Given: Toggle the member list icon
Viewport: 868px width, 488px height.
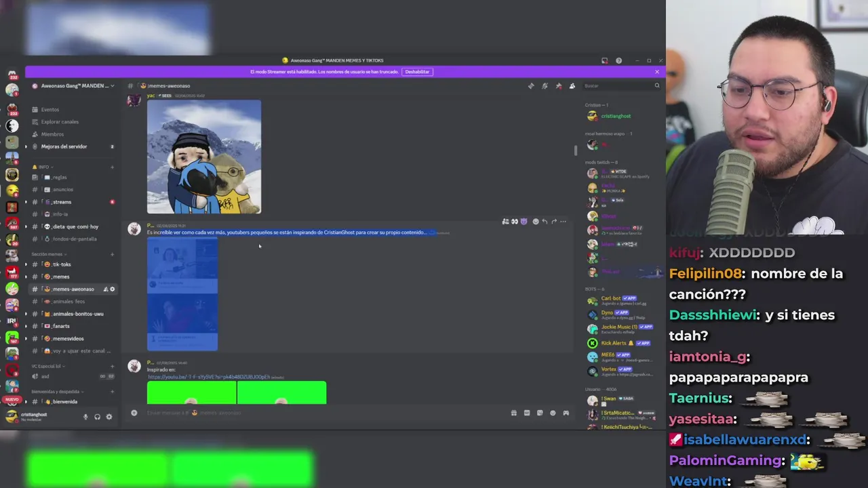Looking at the screenshot, I should click(x=572, y=86).
